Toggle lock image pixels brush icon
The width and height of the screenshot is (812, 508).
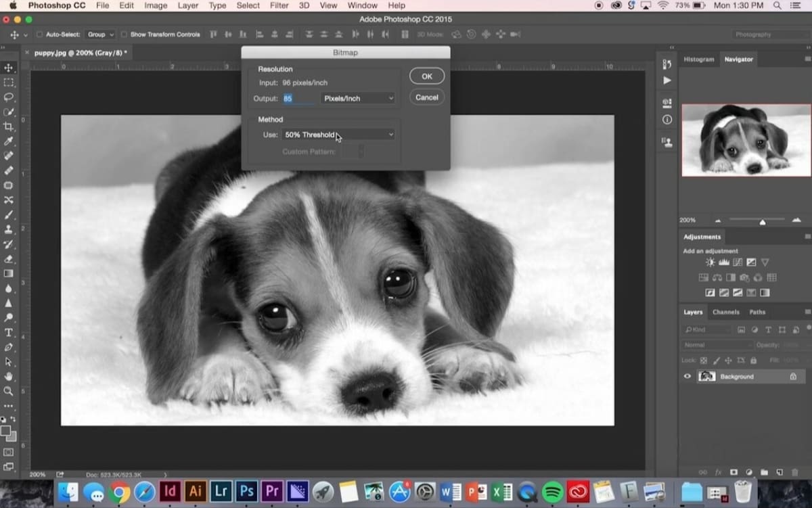tap(715, 361)
